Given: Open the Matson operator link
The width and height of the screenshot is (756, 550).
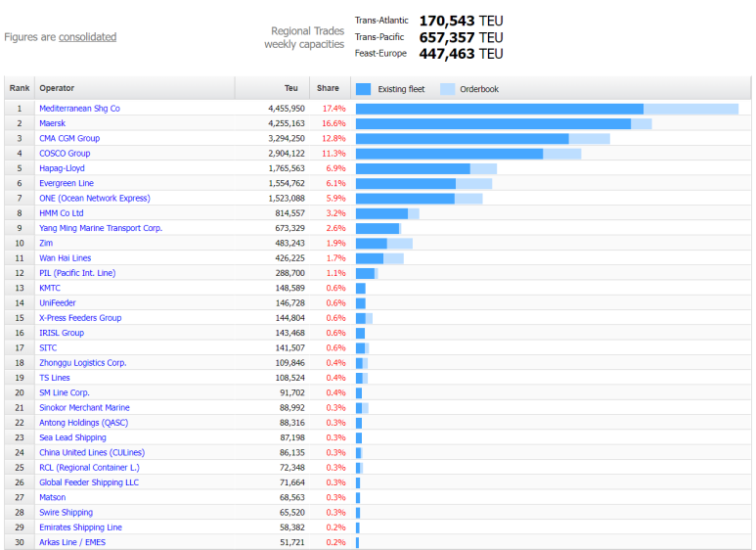Looking at the screenshot, I should click(x=52, y=497).
